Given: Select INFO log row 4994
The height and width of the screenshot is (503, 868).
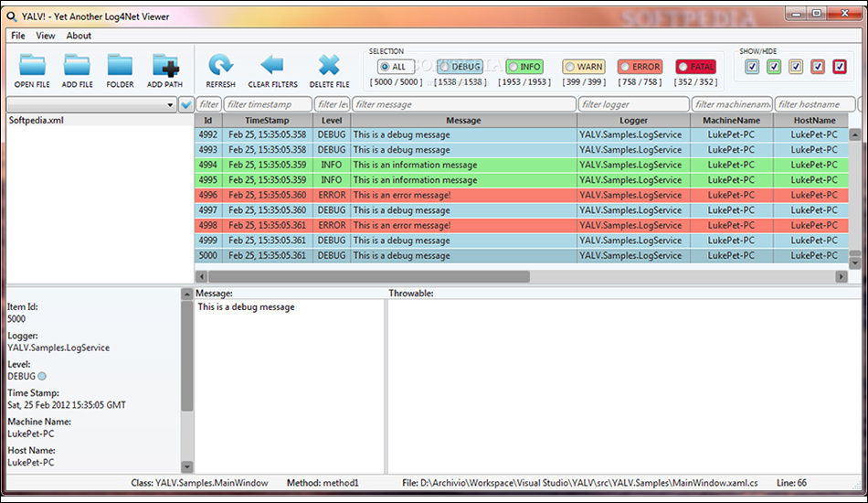Looking at the screenshot, I should (x=522, y=165).
